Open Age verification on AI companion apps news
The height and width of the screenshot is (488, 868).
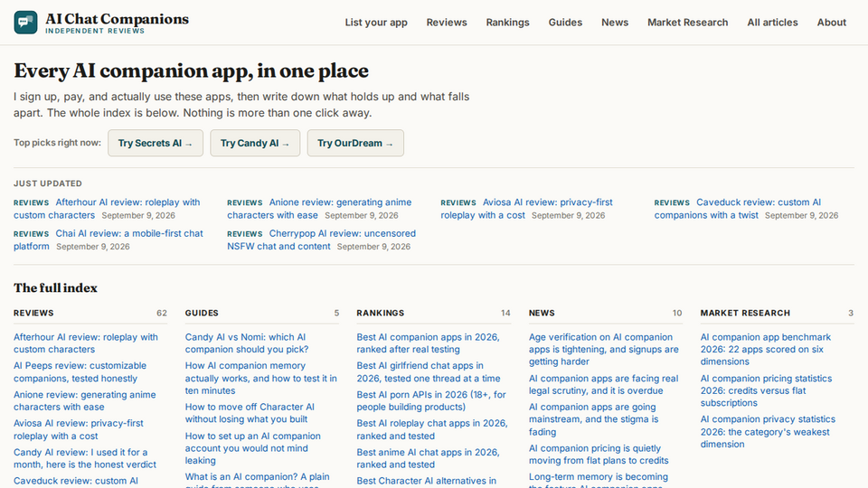[x=603, y=349]
